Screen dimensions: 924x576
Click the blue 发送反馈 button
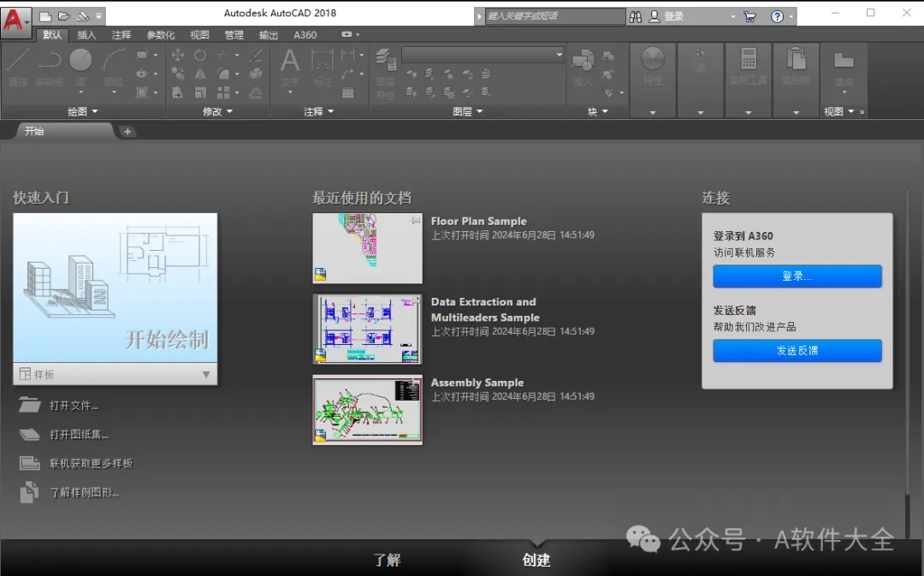797,350
